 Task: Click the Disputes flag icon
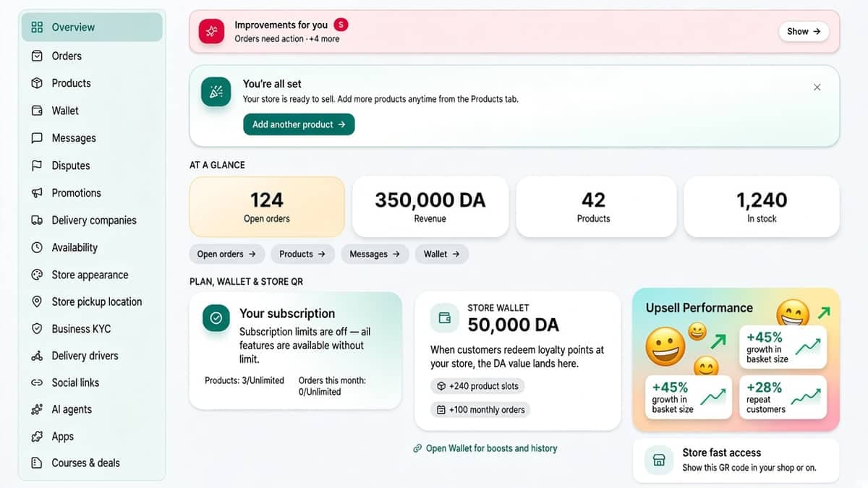tap(37, 166)
